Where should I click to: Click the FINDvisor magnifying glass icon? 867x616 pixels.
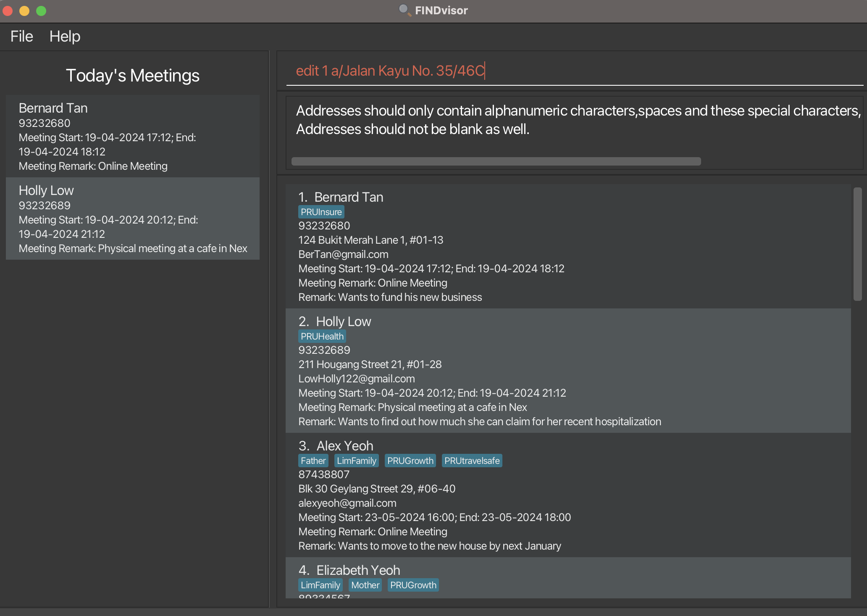(405, 10)
